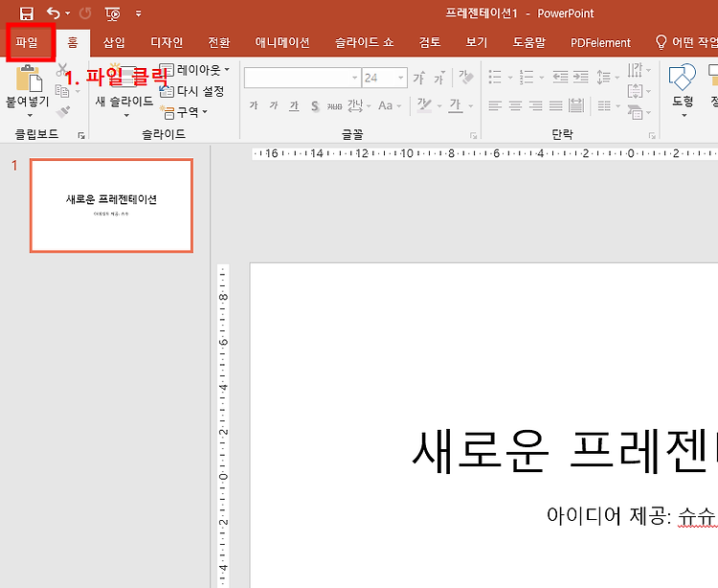Toggle underline 가 formatting
The height and width of the screenshot is (588, 718).
pos(294,106)
